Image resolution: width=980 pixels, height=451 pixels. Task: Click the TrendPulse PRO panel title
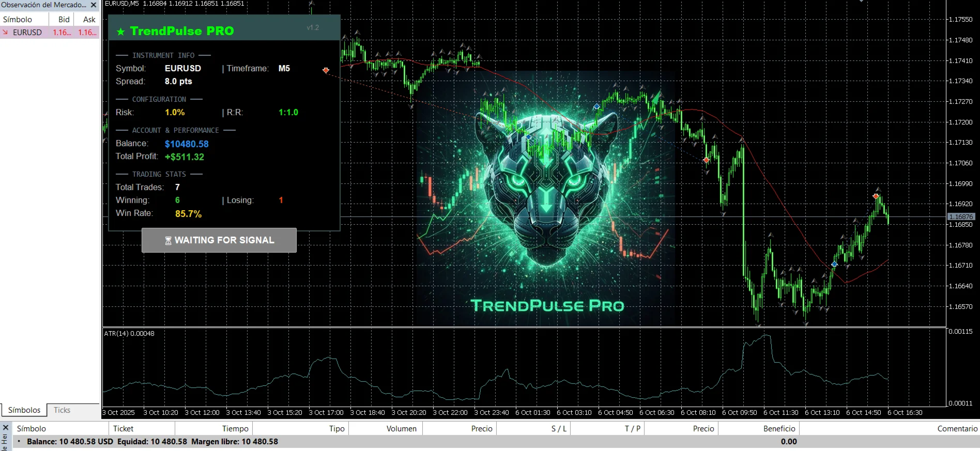182,31
